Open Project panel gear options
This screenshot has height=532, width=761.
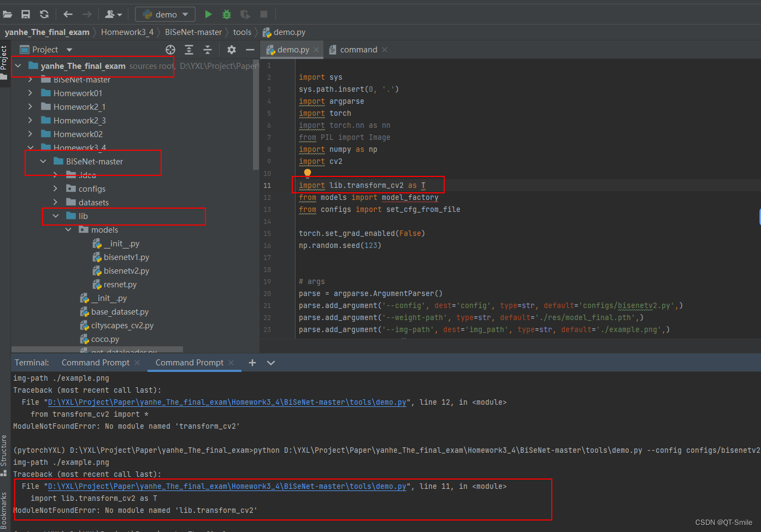click(x=232, y=50)
